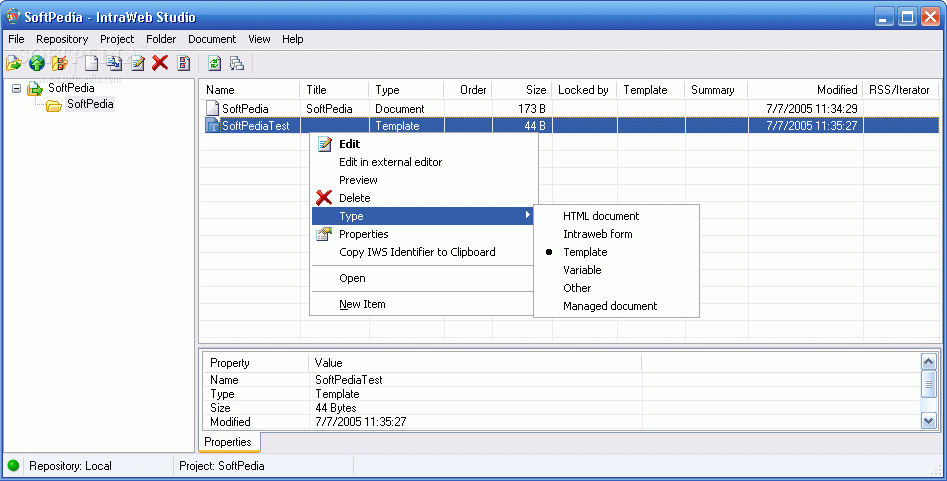
Task: Collapse the SoftPedia root tree node
Action: (16, 88)
